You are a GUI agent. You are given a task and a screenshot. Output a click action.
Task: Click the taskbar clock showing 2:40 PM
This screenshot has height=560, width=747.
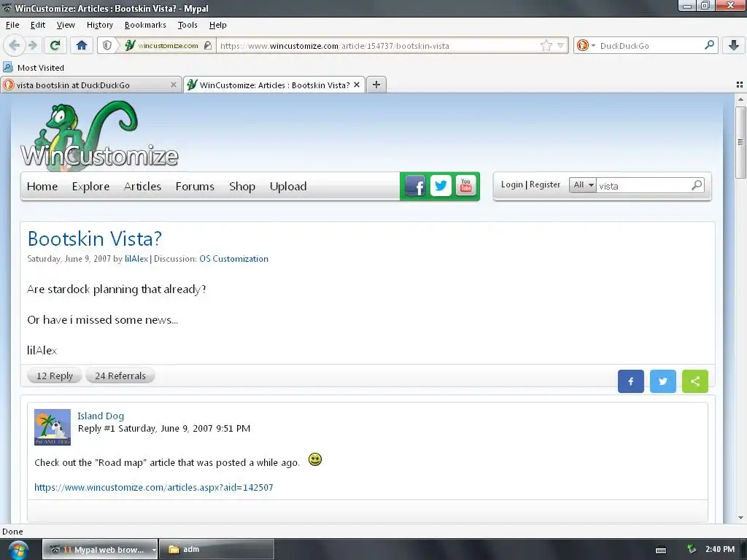(x=720, y=549)
